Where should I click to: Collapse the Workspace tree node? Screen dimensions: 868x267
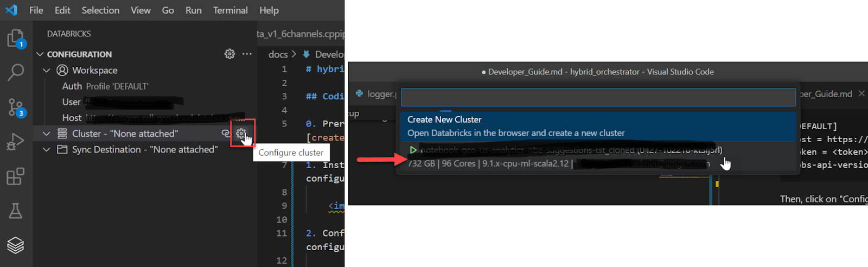pyautogui.click(x=47, y=71)
